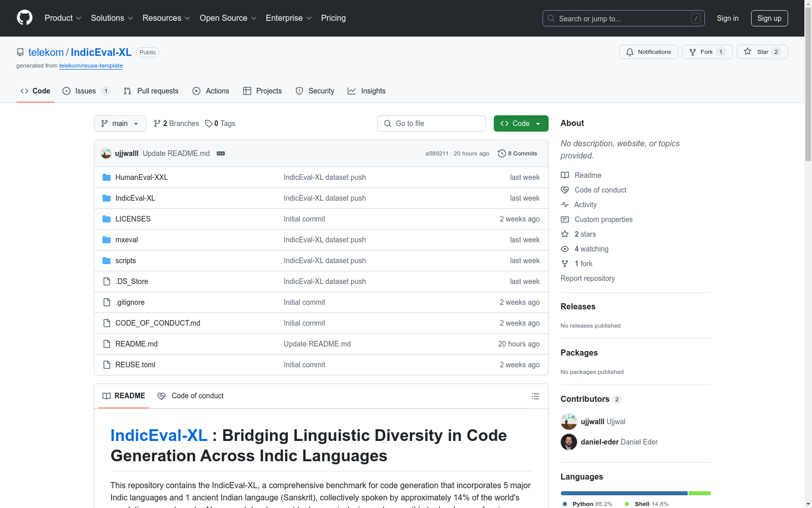
Task: Switch to the Issues tab
Action: 86,91
